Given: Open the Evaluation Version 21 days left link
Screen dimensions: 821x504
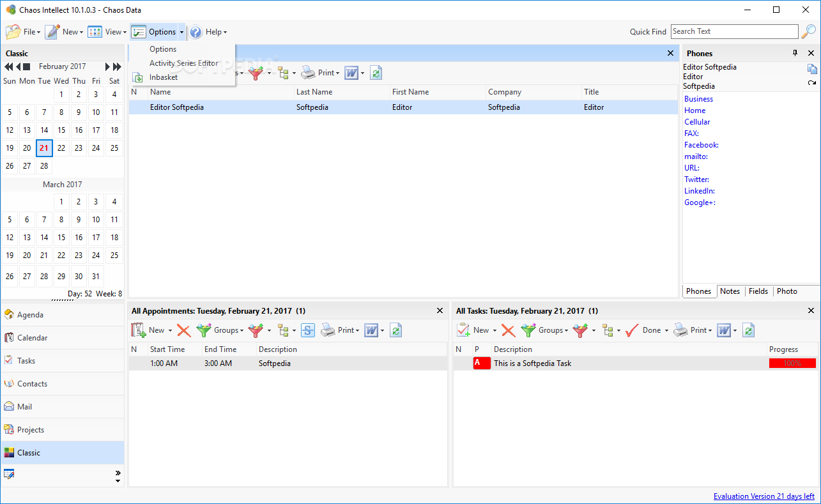Looking at the screenshot, I should point(764,496).
